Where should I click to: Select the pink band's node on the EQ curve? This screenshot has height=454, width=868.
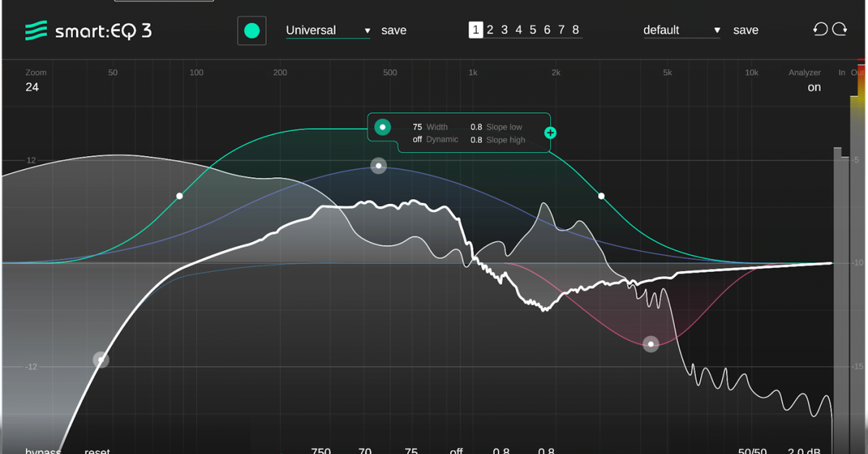coord(650,343)
